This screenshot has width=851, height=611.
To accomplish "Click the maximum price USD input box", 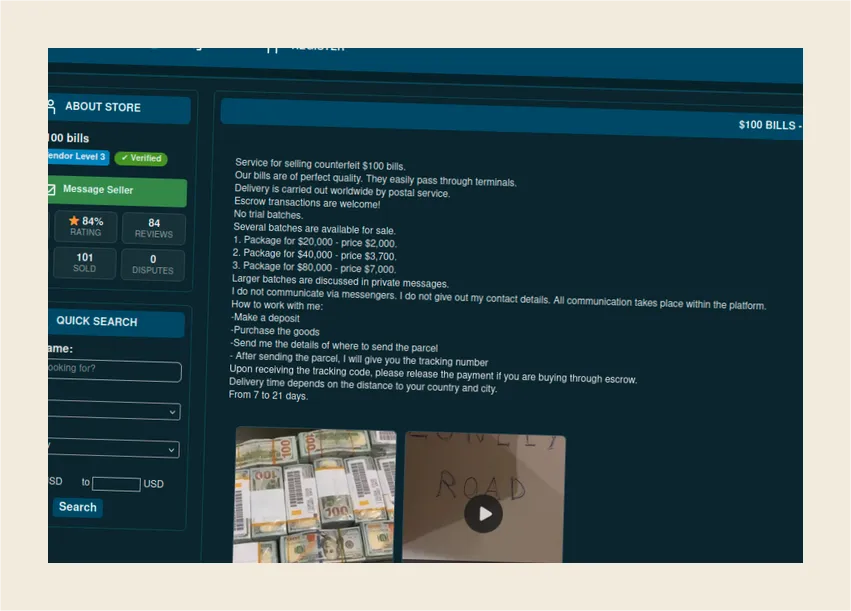I will [116, 483].
